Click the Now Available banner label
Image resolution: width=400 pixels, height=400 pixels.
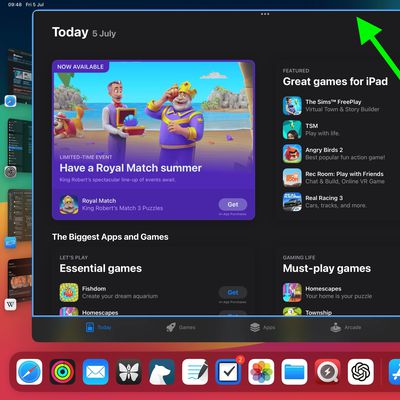pos(80,67)
